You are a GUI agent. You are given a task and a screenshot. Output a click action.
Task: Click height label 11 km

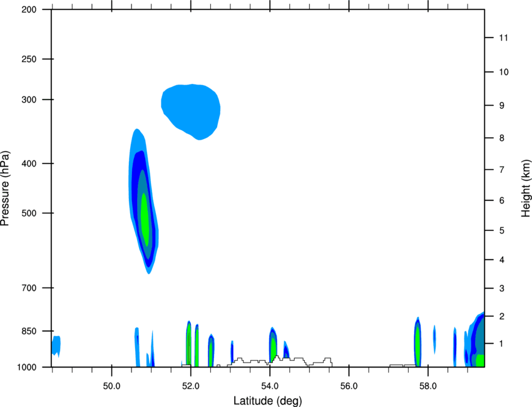pyautogui.click(x=503, y=38)
